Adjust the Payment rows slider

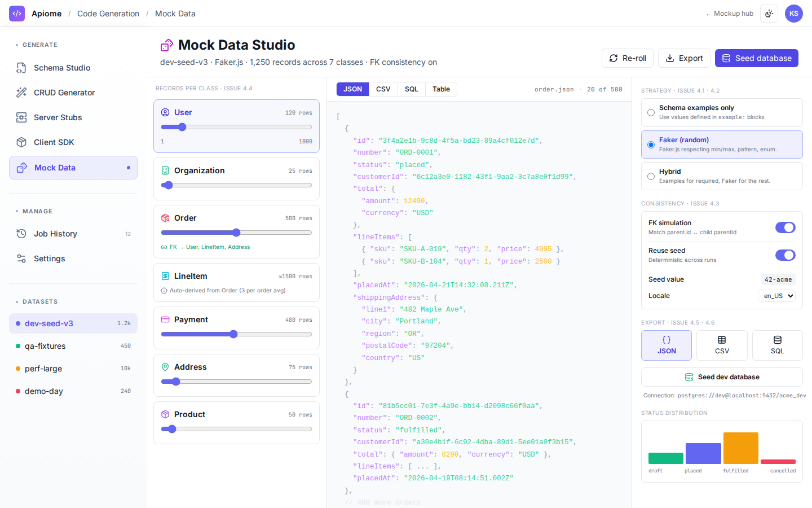[236, 334]
